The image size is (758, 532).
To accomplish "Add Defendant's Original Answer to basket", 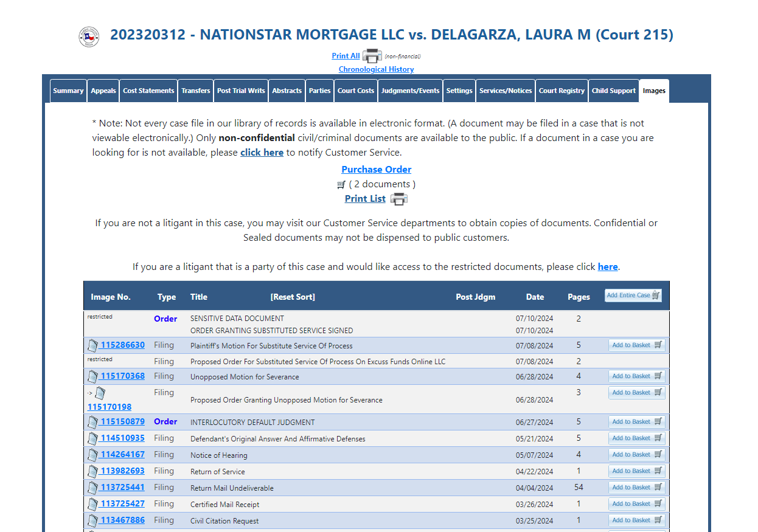I will (x=637, y=438).
